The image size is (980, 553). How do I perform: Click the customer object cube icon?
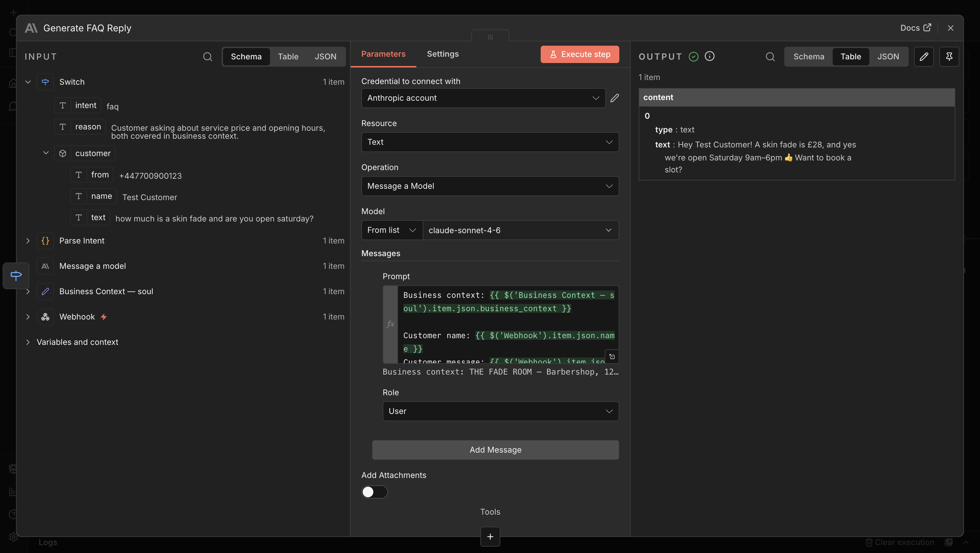coord(63,153)
